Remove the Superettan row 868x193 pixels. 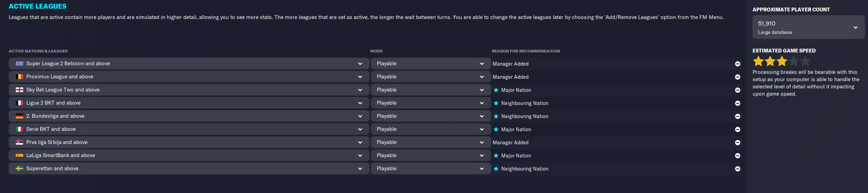tap(737, 169)
